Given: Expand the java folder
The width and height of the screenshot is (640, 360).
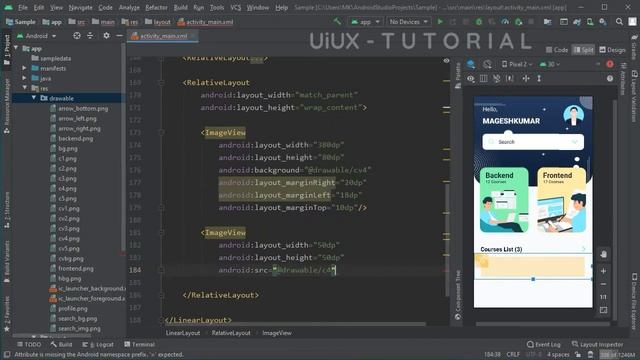Looking at the screenshot, I should click(24, 78).
